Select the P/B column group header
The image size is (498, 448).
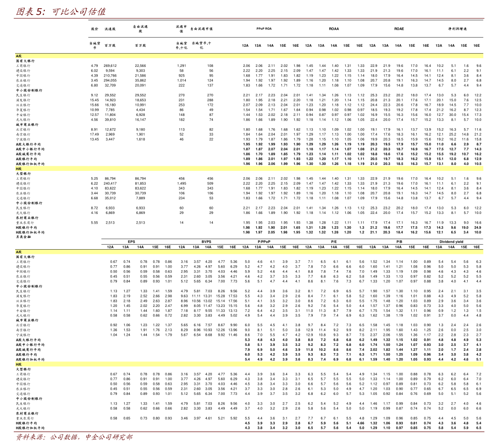399,241
